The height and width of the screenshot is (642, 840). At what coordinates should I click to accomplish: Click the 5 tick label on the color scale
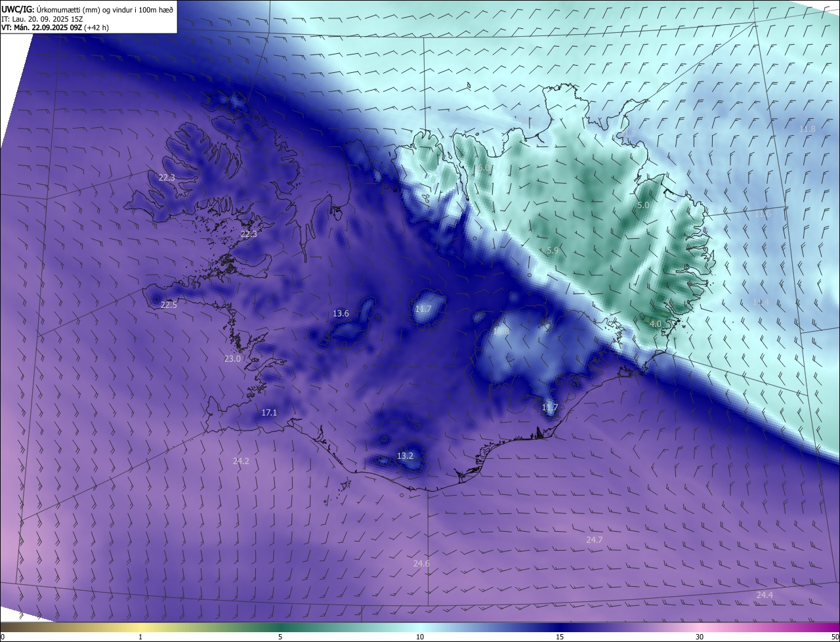(x=280, y=637)
